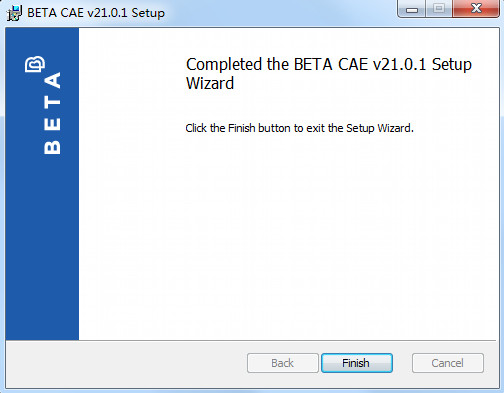Click the 'BETA CAE v21.0.1 Setup' title text
The width and height of the screenshot is (504, 393).
tap(96, 13)
